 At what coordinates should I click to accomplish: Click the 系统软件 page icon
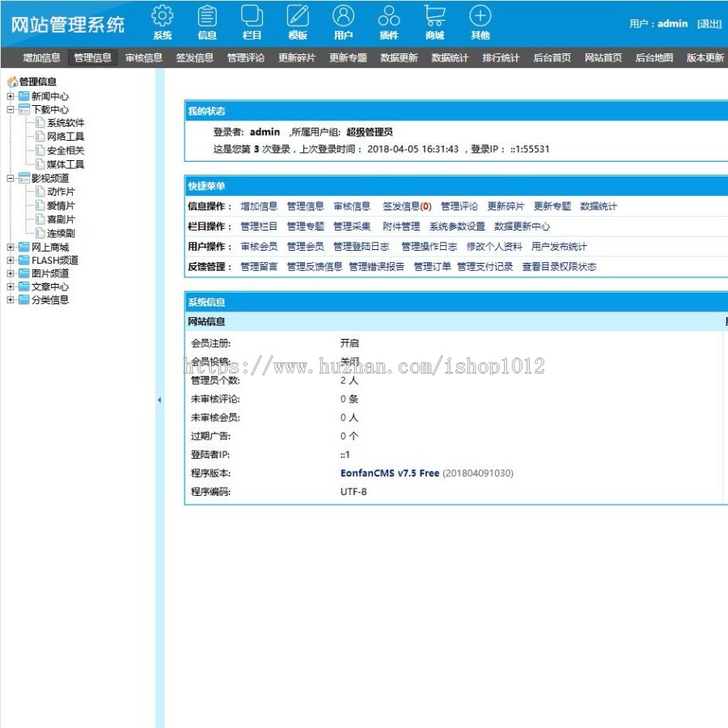coord(40,123)
